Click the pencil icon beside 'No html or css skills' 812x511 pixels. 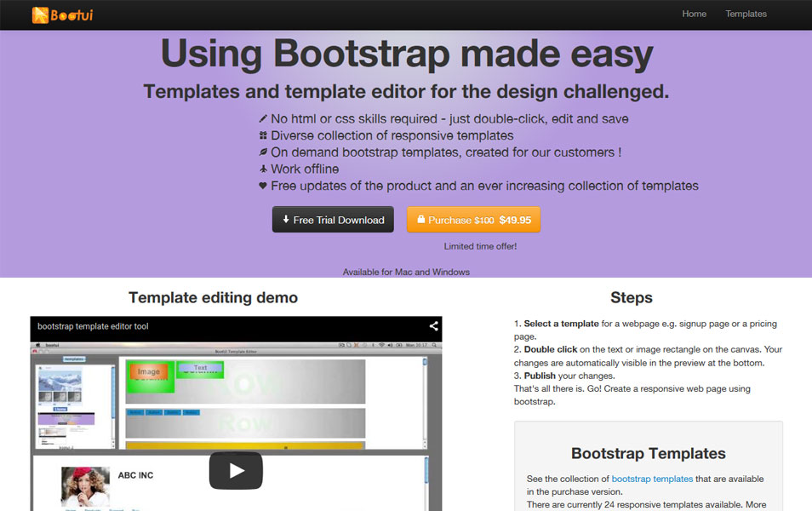[x=263, y=118]
